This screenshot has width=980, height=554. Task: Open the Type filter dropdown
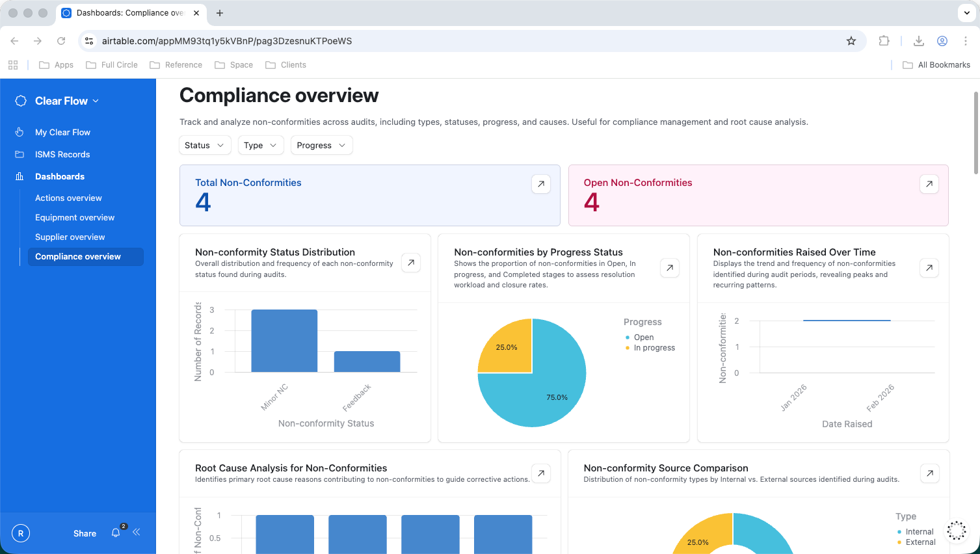261,146
